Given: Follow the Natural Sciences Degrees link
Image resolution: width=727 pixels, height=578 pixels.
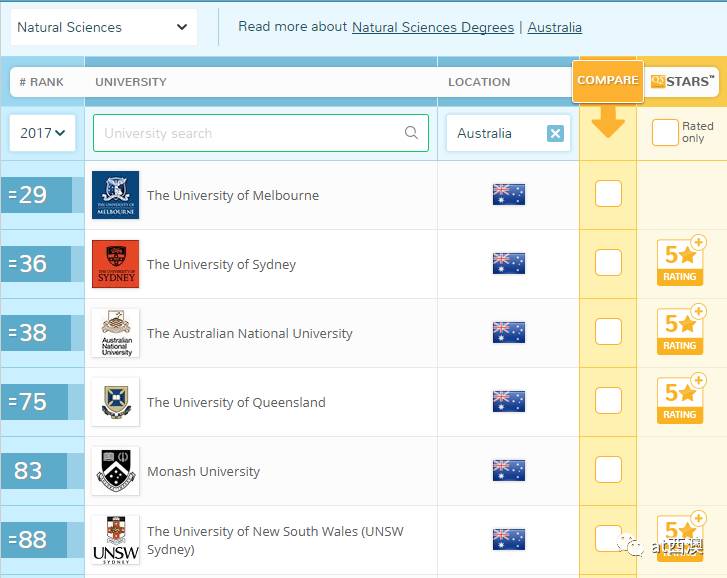Looking at the screenshot, I should [x=433, y=27].
